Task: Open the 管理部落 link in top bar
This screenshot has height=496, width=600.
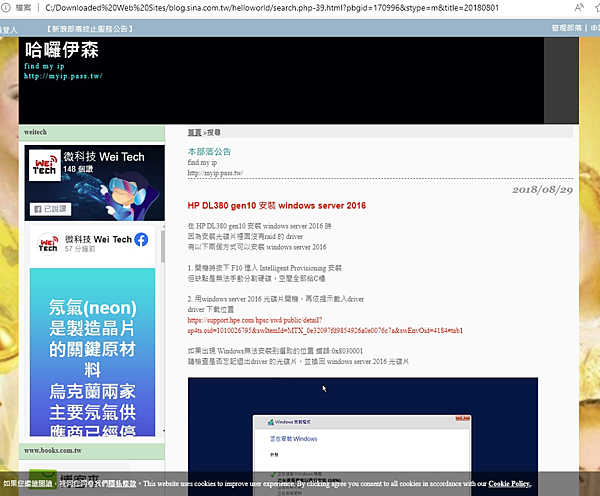Action: coord(566,28)
